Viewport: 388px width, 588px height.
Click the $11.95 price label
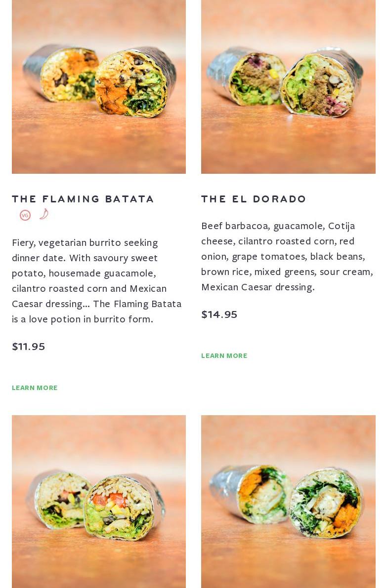tap(29, 347)
